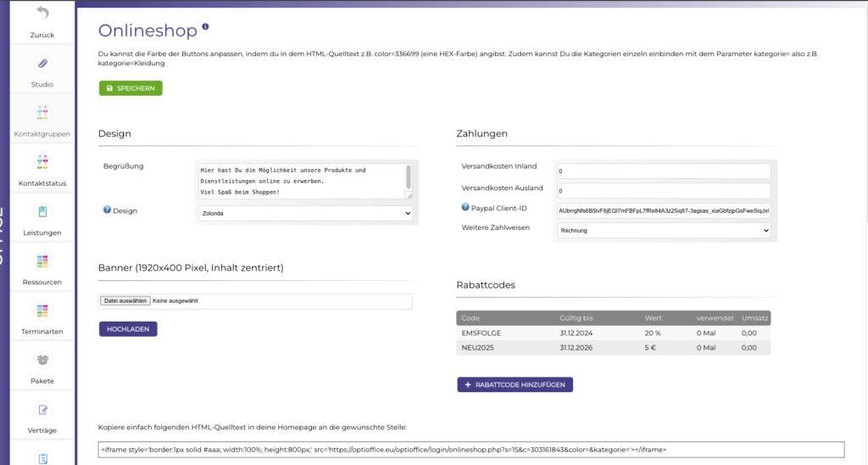Open Kontaktstatus sidebar icon
Image resolution: width=868 pixels, height=465 pixels.
pyautogui.click(x=42, y=162)
